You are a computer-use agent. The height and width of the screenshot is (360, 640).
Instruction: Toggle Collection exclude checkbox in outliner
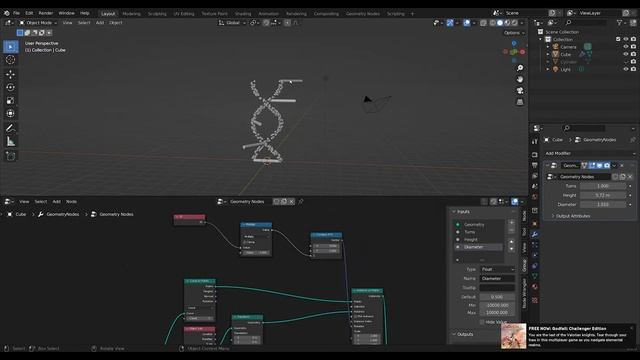[x=618, y=39]
